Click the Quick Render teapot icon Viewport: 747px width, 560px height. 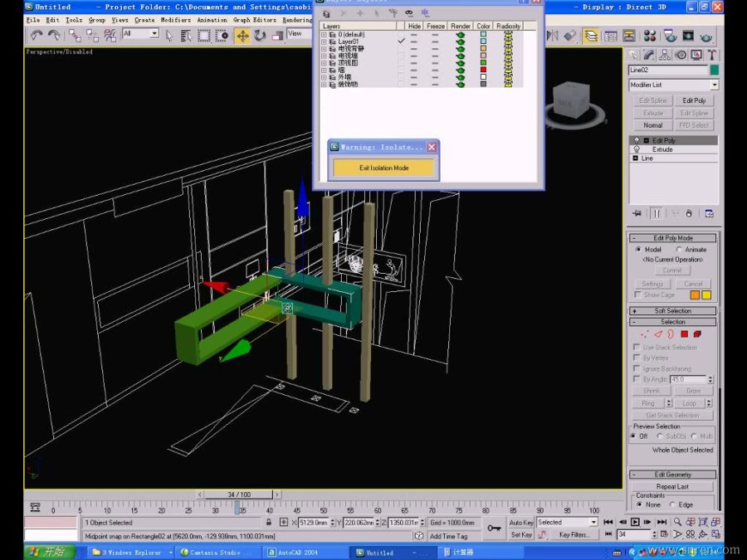click(706, 36)
